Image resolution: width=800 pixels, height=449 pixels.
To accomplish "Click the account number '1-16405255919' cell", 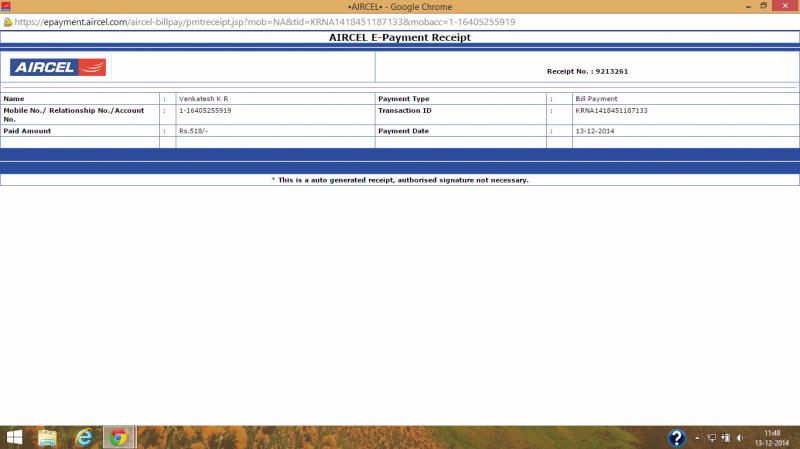I will pos(205,110).
